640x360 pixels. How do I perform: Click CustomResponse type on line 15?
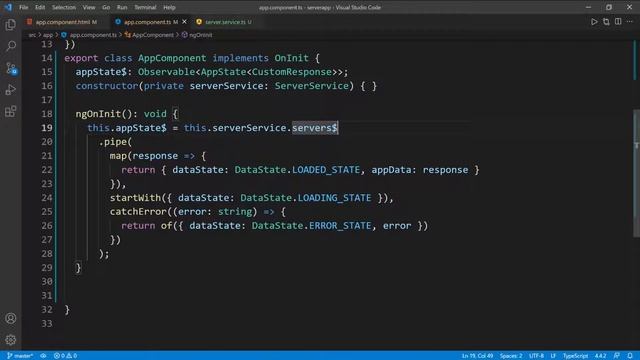(291, 72)
